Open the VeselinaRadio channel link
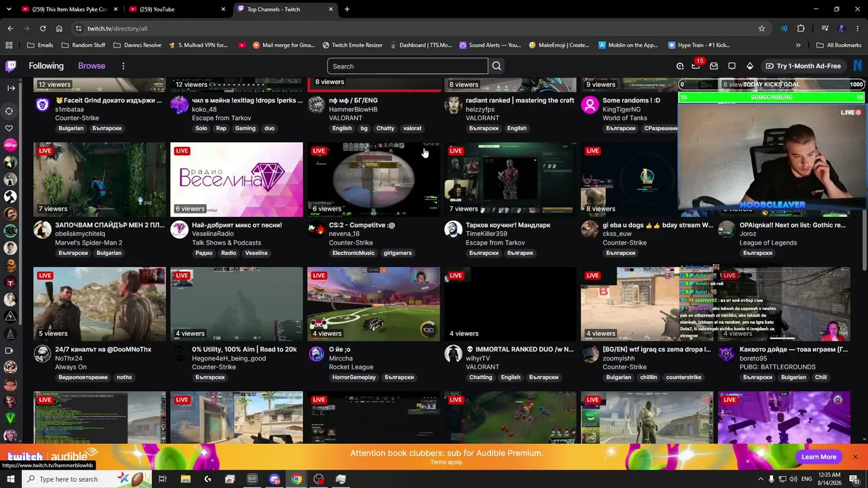The height and width of the screenshot is (488, 868). (x=212, y=234)
